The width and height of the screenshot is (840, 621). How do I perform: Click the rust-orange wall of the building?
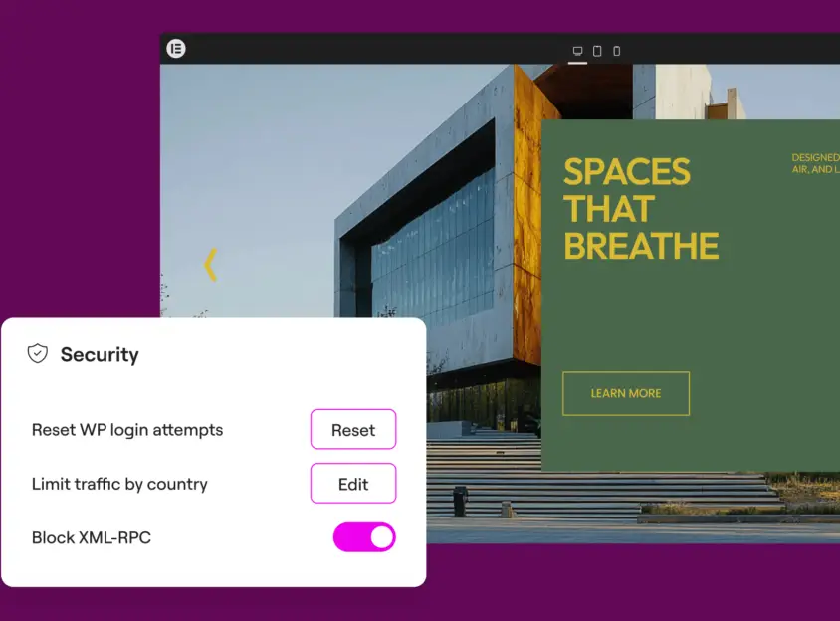coord(527,249)
